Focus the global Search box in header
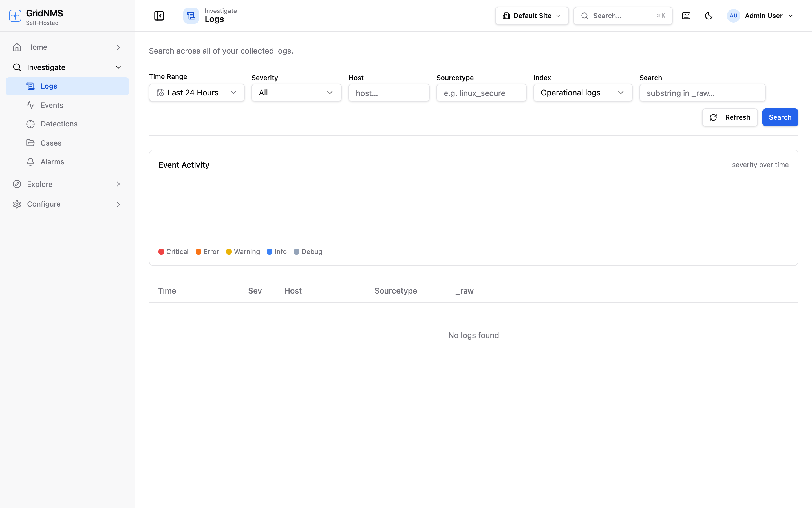This screenshot has height=508, width=812. click(x=623, y=16)
